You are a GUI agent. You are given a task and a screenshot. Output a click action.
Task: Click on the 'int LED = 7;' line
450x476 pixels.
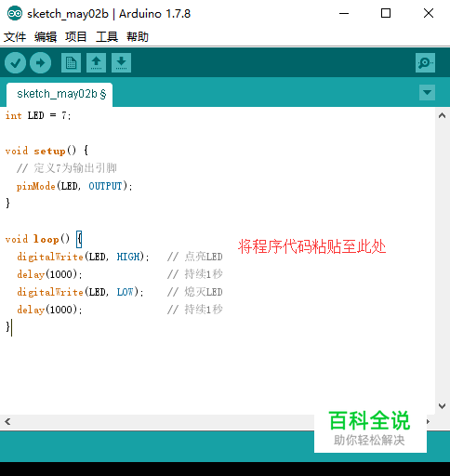[38, 115]
